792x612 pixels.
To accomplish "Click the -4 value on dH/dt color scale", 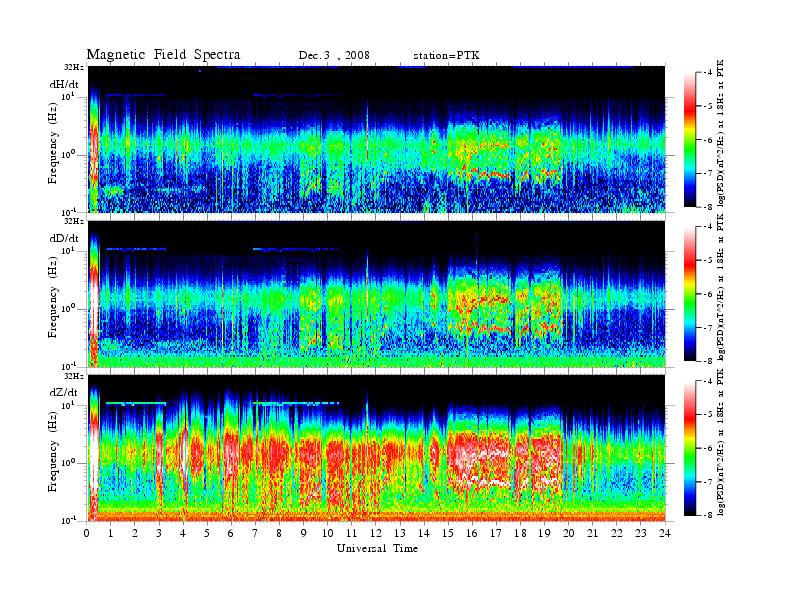I will pyautogui.click(x=708, y=73).
